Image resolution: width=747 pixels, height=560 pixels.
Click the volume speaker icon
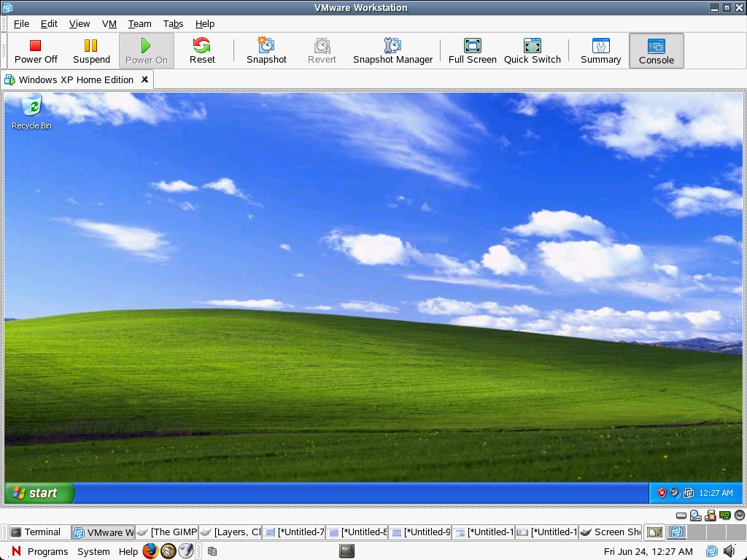[729, 551]
